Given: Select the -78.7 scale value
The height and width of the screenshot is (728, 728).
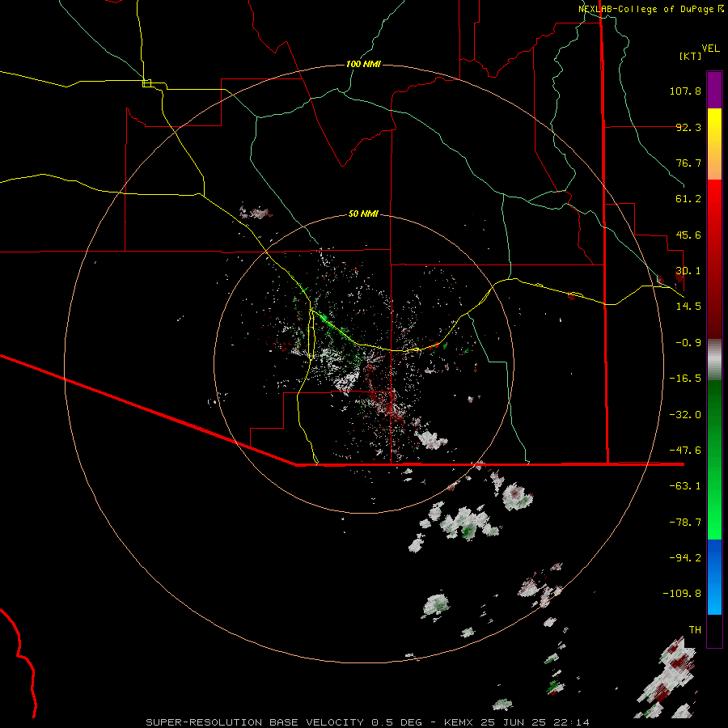Looking at the screenshot, I should pyautogui.click(x=685, y=523).
